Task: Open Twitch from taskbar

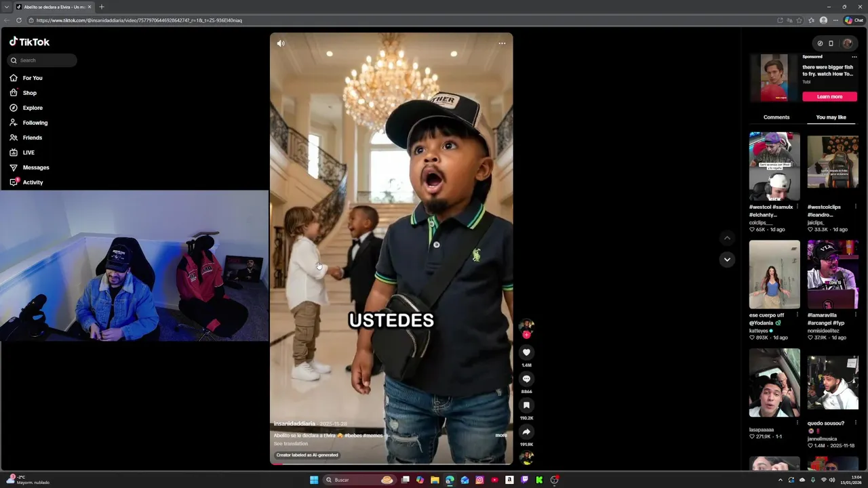Action: pyautogui.click(x=524, y=480)
